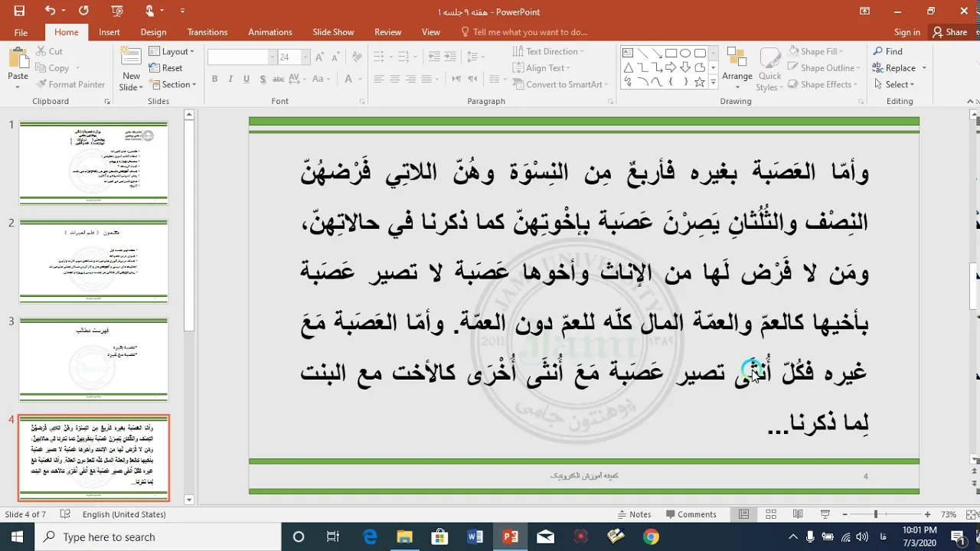Image resolution: width=980 pixels, height=551 pixels.
Task: Click the Sign in link
Action: pyautogui.click(x=907, y=32)
